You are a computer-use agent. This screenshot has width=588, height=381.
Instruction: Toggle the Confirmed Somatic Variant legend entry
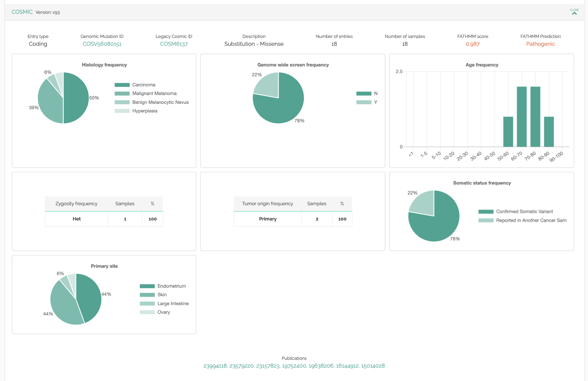click(x=524, y=212)
